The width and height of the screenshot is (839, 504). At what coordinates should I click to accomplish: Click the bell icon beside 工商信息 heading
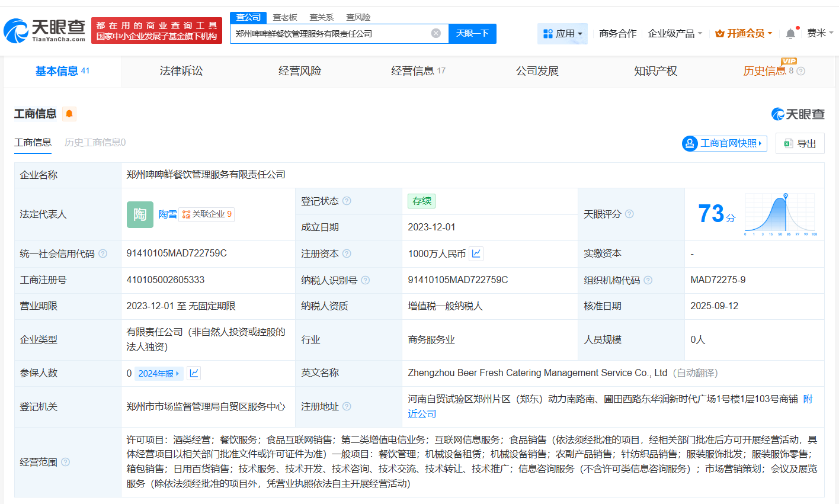click(x=69, y=114)
